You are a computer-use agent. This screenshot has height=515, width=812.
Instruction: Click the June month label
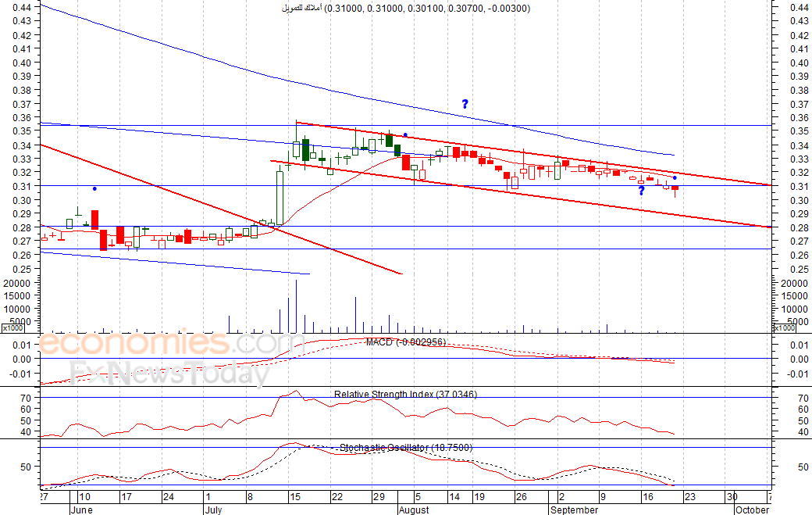[81, 510]
